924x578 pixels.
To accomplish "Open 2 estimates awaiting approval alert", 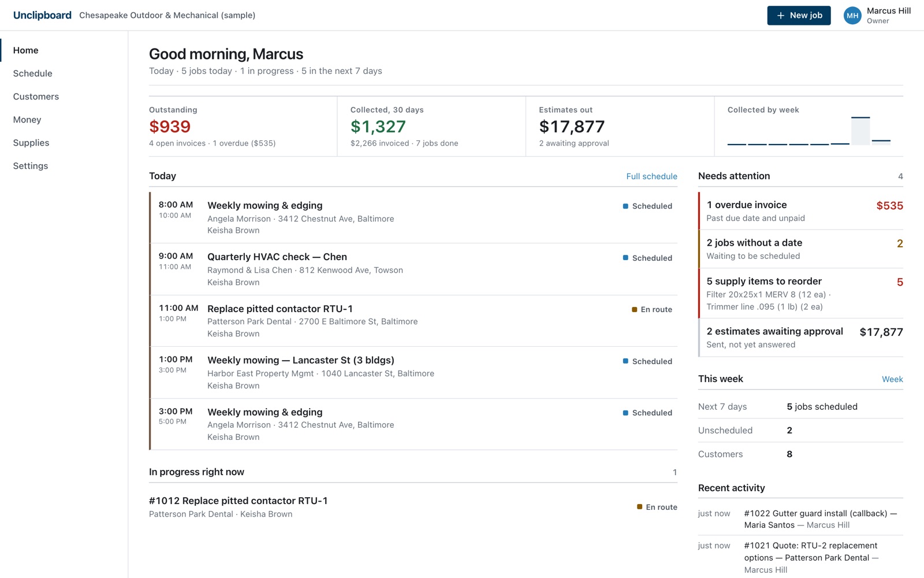I will coord(801,338).
